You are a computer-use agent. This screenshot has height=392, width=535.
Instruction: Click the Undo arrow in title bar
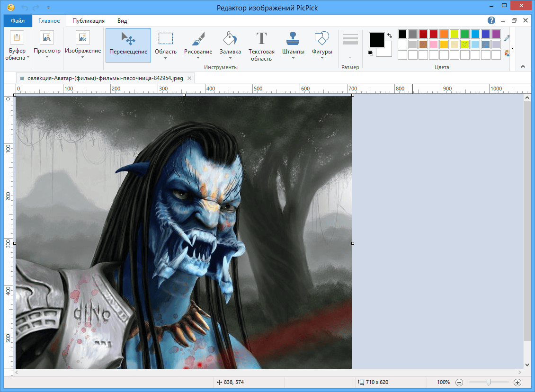25,7
